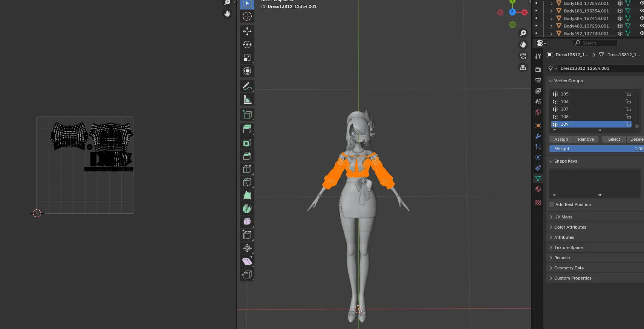Toggle lock on vertex group 109
The image size is (644, 329).
click(x=628, y=124)
